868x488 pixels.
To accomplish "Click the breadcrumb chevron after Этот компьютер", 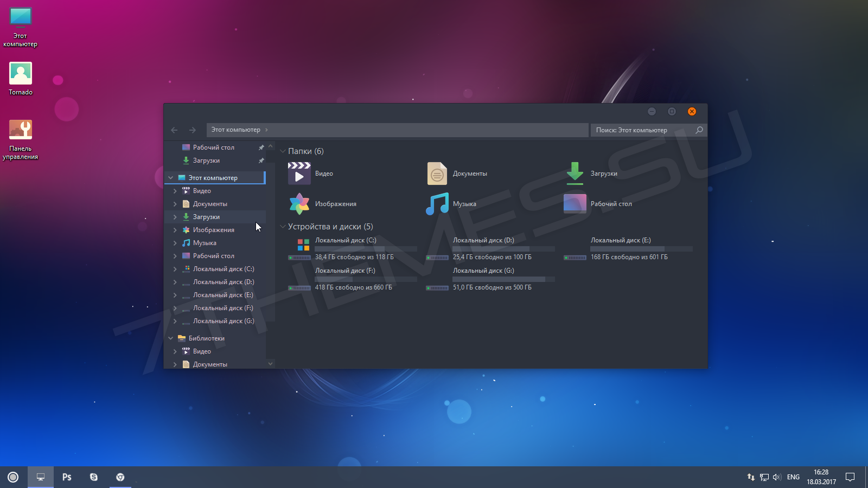I will (x=266, y=130).
